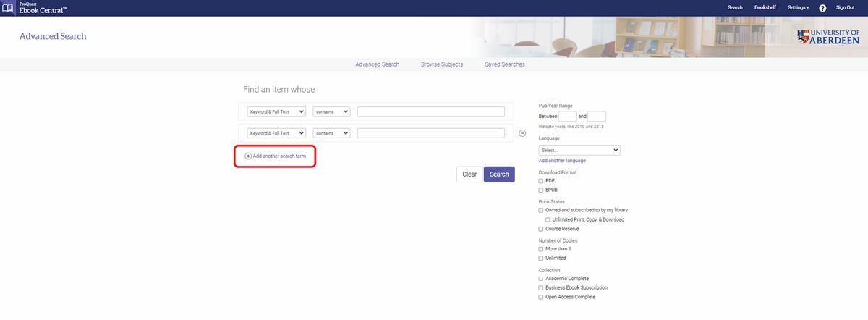The image size is (868, 320).
Task: Focus the first search term text field
Action: (x=430, y=111)
